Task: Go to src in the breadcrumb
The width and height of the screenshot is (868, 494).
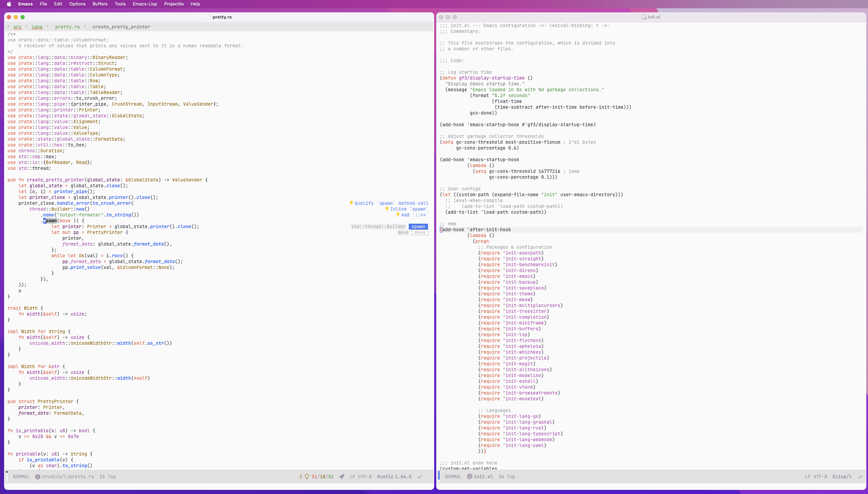Action: pyautogui.click(x=17, y=27)
